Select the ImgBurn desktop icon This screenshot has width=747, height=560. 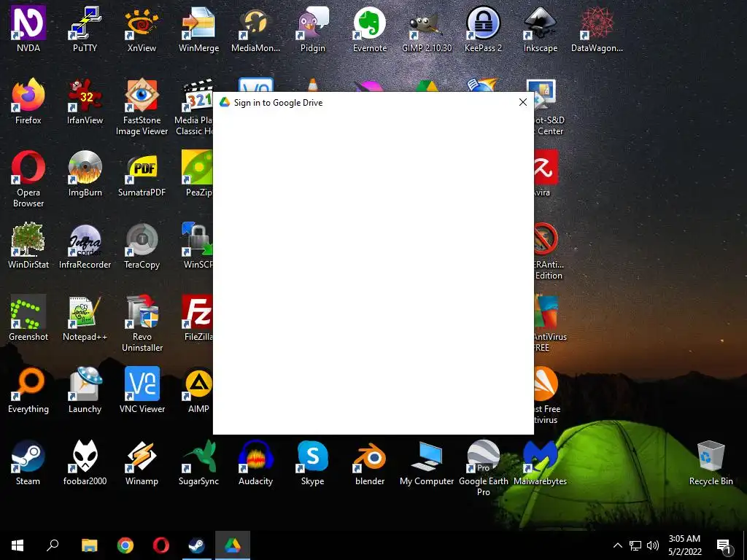[85, 174]
